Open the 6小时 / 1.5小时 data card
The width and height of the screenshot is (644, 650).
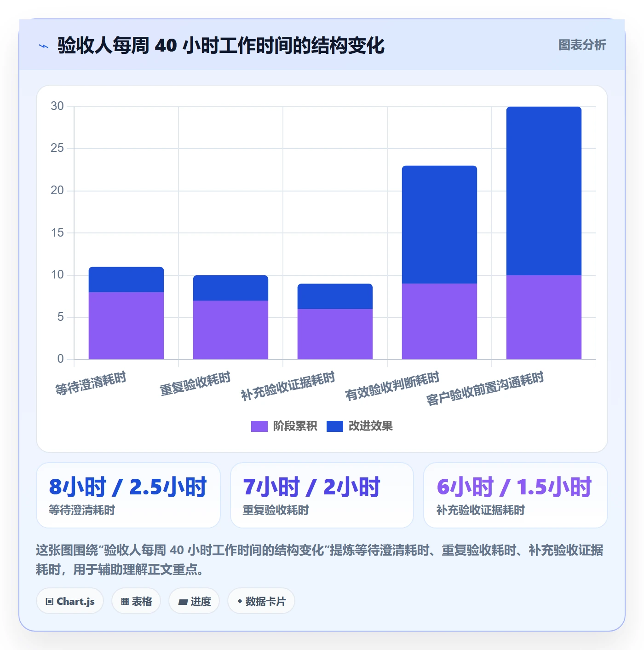click(516, 495)
